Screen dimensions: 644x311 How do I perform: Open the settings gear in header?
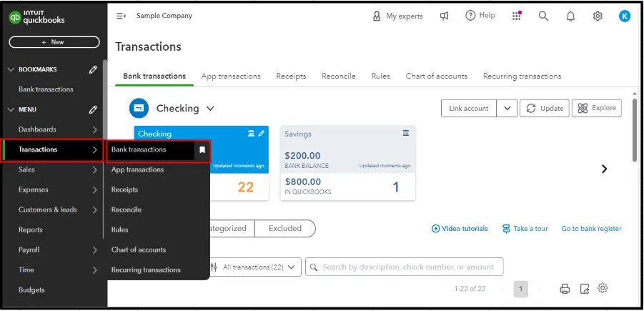598,16
